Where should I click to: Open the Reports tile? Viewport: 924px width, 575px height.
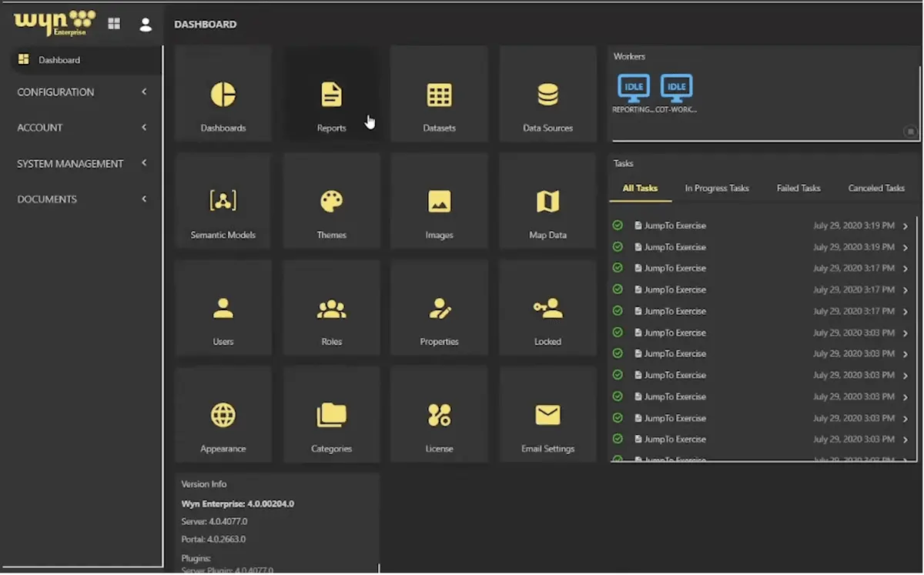pos(331,94)
